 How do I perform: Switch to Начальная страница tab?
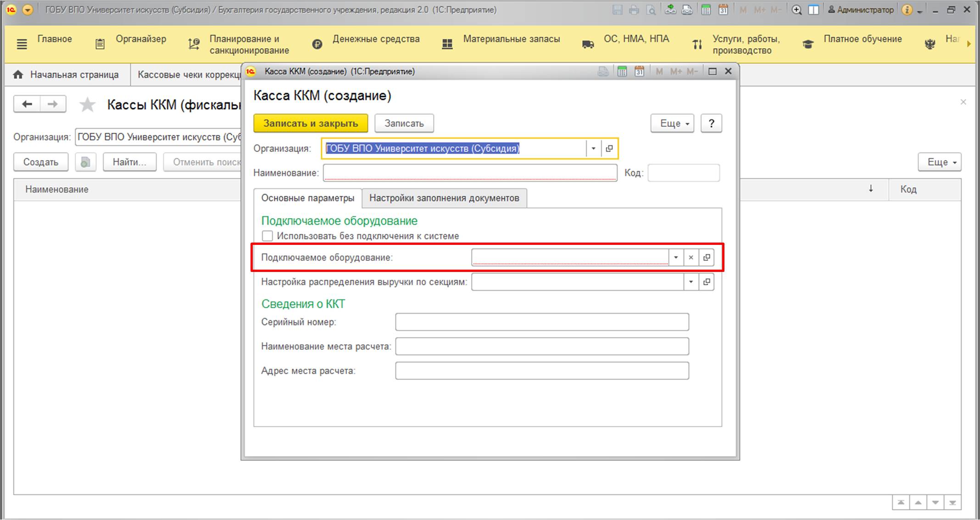[x=67, y=75]
